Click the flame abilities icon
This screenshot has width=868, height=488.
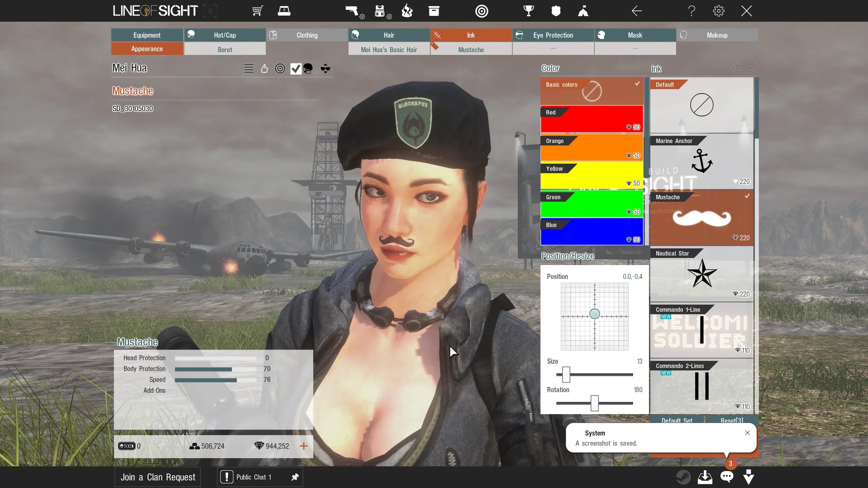coord(407,11)
